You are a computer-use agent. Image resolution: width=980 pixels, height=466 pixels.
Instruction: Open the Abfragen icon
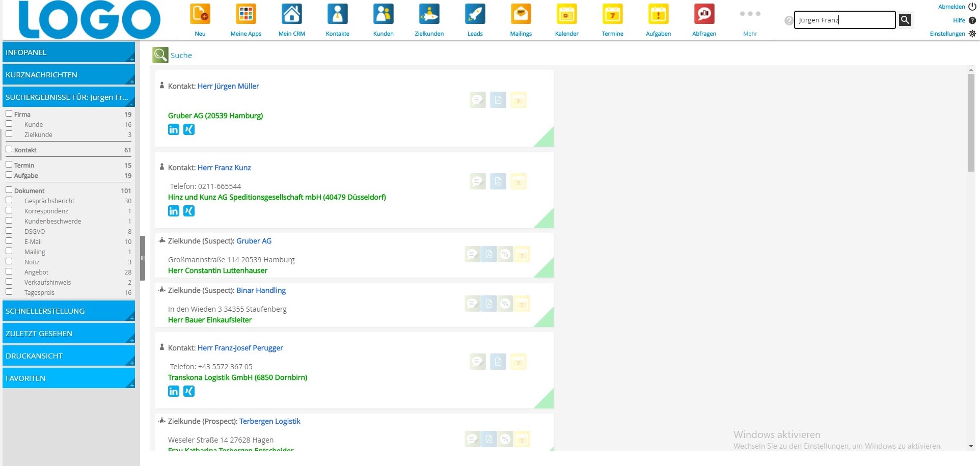(704, 14)
